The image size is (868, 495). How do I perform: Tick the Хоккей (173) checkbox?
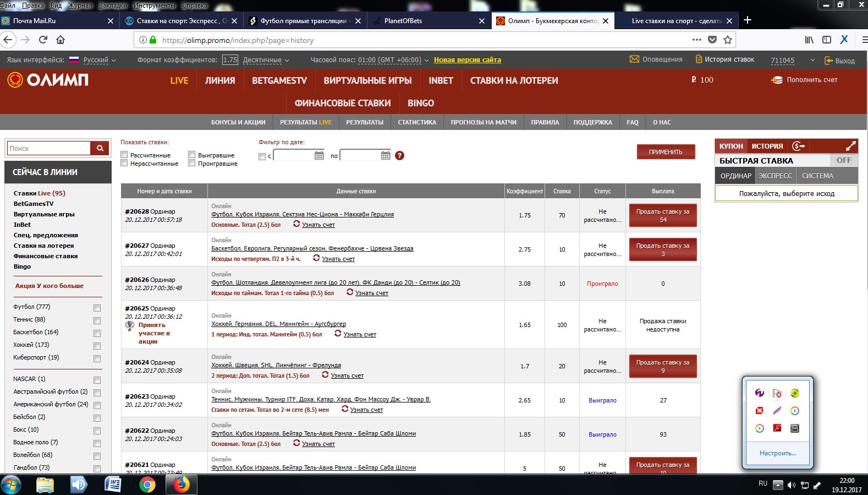click(97, 346)
